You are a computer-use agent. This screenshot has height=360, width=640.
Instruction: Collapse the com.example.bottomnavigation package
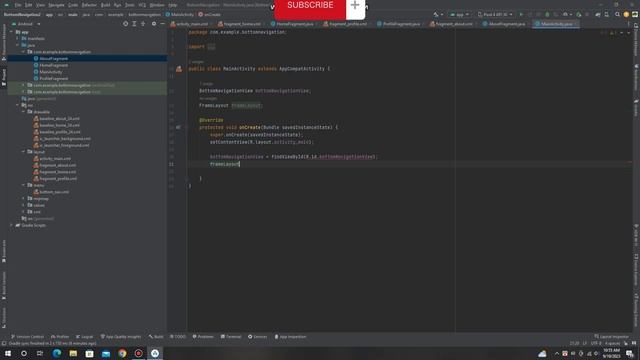23,52
